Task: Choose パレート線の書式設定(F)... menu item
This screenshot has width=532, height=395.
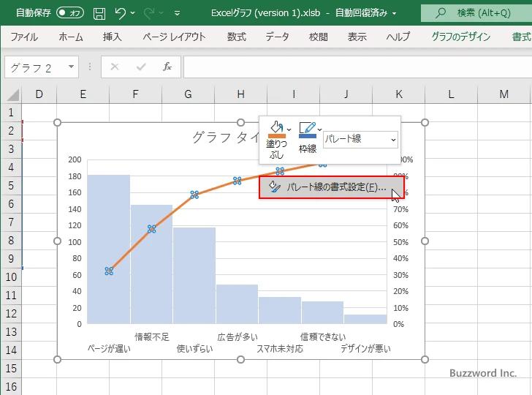Action: (x=332, y=187)
